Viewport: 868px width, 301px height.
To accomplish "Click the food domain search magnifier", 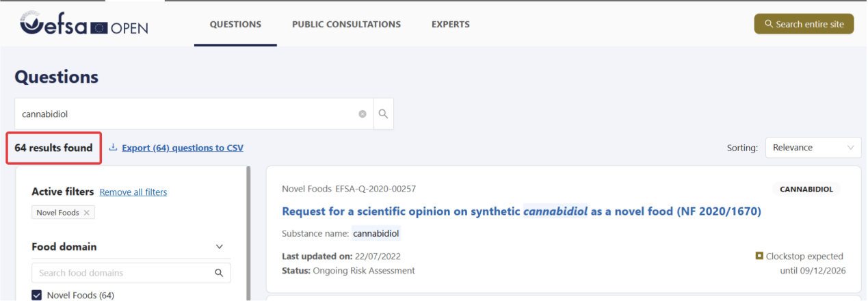I will (219, 273).
